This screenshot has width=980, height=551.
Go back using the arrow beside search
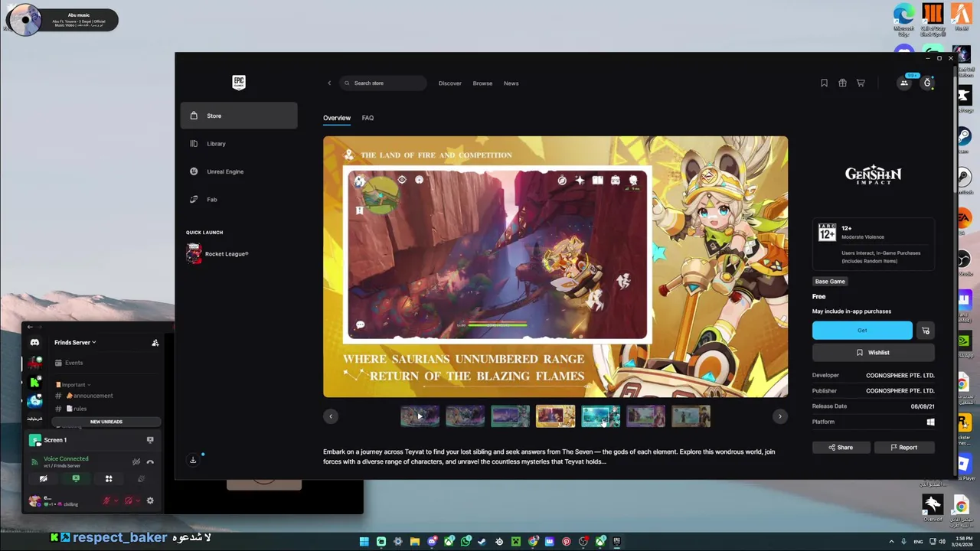click(x=329, y=83)
